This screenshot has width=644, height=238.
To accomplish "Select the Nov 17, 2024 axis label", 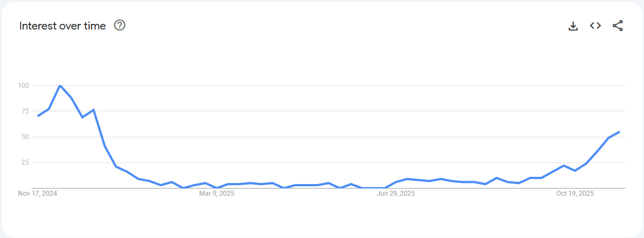I will click(38, 194).
